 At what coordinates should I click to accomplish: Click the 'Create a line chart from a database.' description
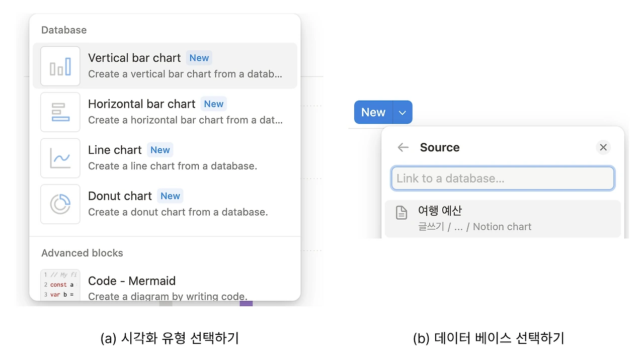coord(173,166)
